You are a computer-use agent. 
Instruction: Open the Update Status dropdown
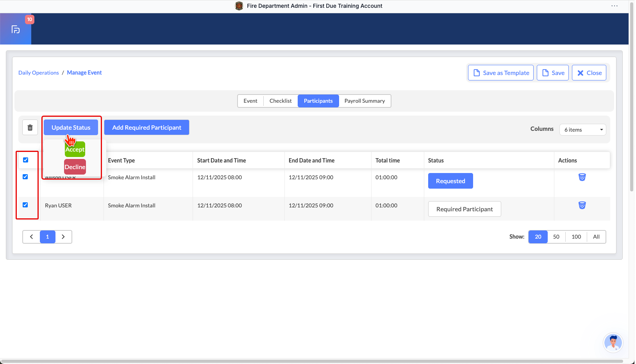click(x=71, y=127)
